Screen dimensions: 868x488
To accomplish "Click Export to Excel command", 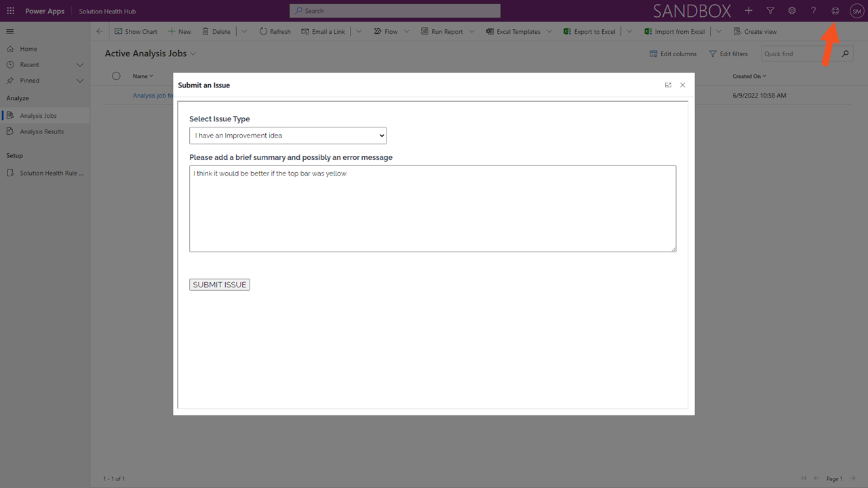I will (589, 31).
